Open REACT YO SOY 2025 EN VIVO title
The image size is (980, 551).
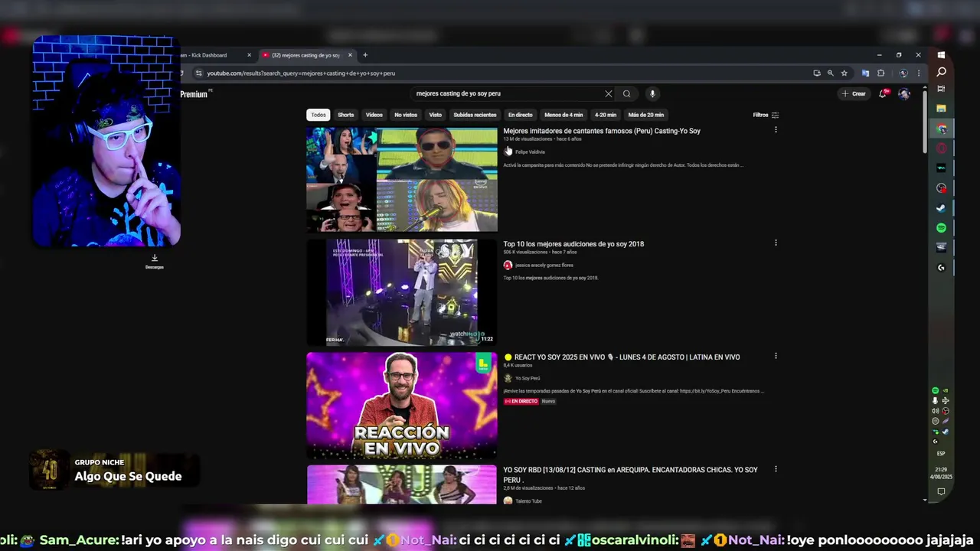[x=622, y=357]
